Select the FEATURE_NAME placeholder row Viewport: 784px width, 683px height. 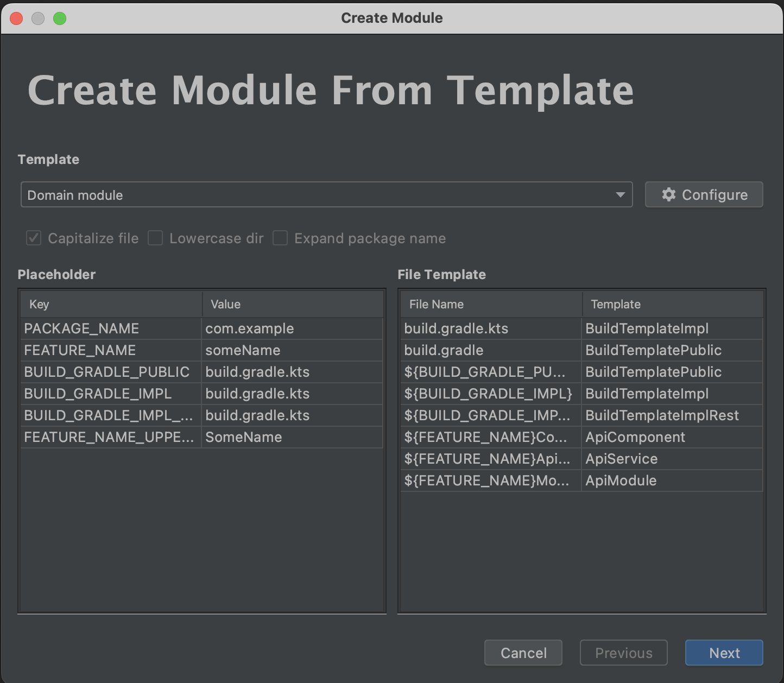point(79,350)
